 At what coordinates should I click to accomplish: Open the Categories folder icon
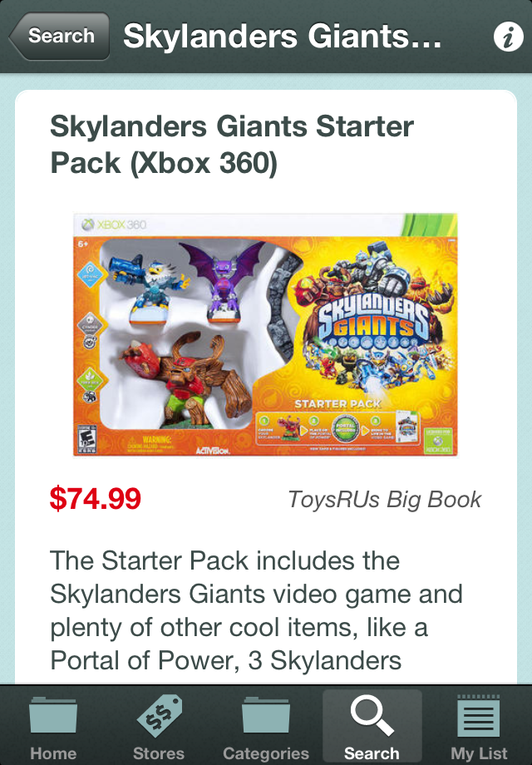[266, 715]
